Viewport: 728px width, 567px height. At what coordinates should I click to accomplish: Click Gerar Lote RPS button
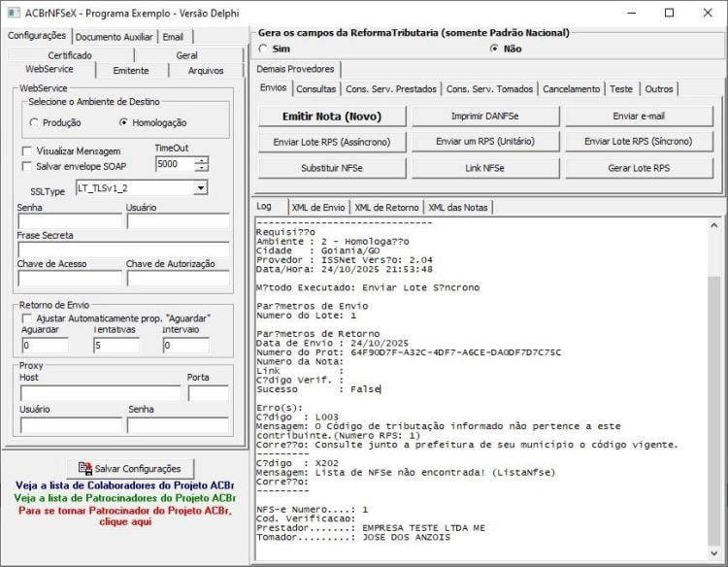pos(639,168)
